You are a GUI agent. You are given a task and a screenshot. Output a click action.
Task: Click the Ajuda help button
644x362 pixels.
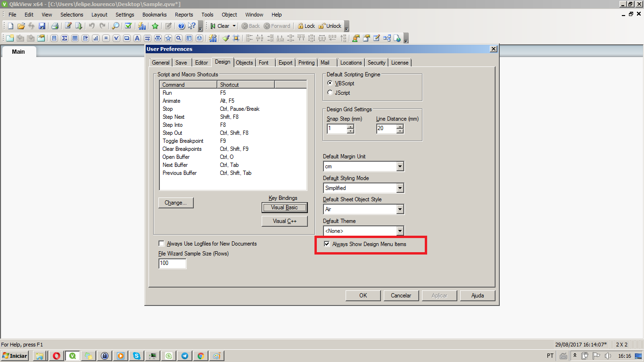(478, 296)
